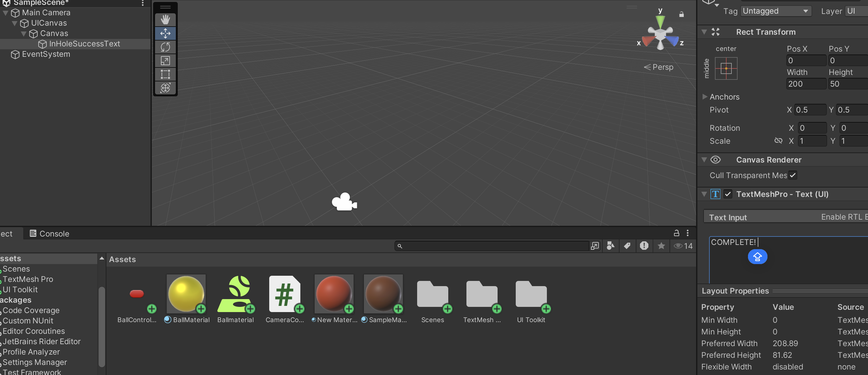This screenshot has width=868, height=375.
Task: Switch to the Console tab
Action: pos(49,234)
